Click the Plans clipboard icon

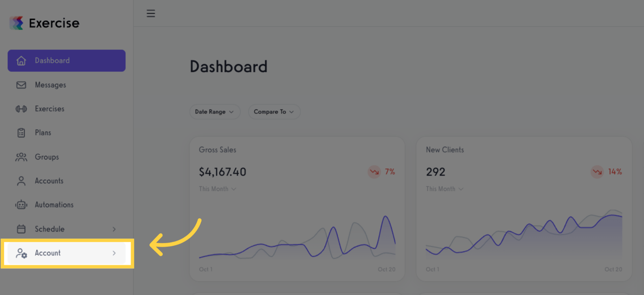(21, 133)
